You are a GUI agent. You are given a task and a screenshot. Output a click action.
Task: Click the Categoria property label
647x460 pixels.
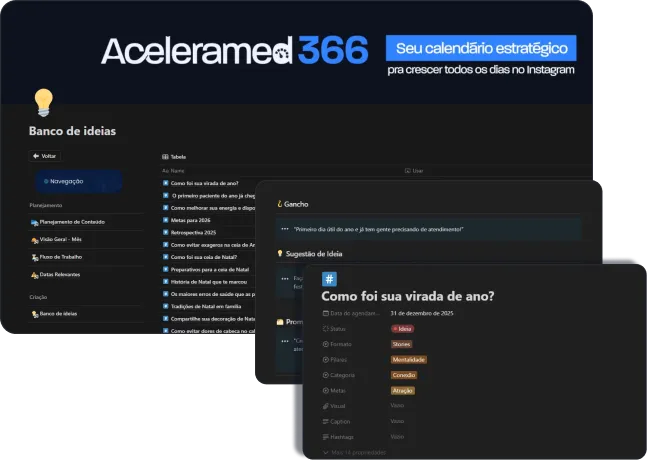[338, 375]
